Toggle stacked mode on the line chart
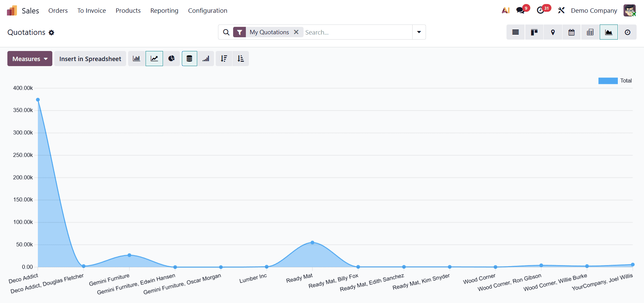This screenshot has height=303, width=644. (189, 58)
